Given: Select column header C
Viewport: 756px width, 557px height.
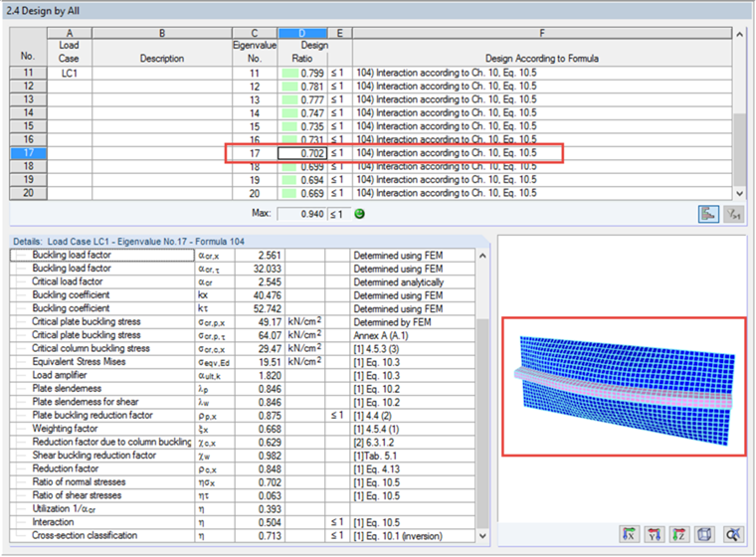Looking at the screenshot, I should coord(255,33).
